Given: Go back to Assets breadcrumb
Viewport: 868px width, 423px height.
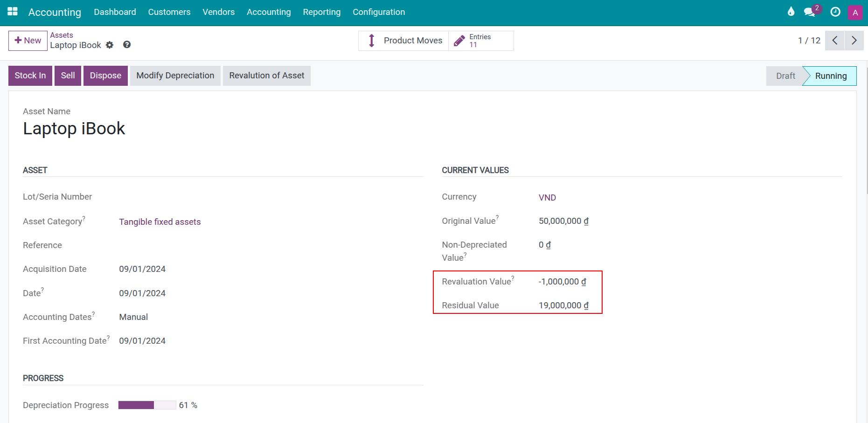Looking at the screenshot, I should click(x=62, y=35).
